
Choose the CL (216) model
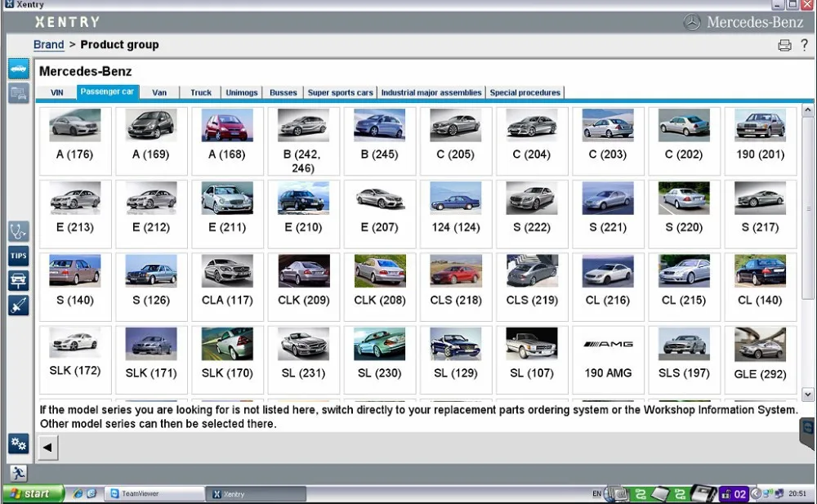point(608,287)
